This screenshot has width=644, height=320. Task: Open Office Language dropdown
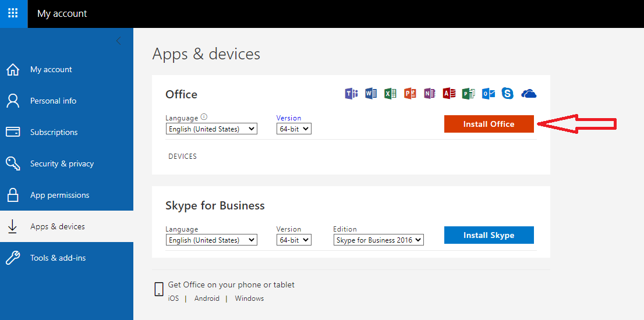coord(211,129)
